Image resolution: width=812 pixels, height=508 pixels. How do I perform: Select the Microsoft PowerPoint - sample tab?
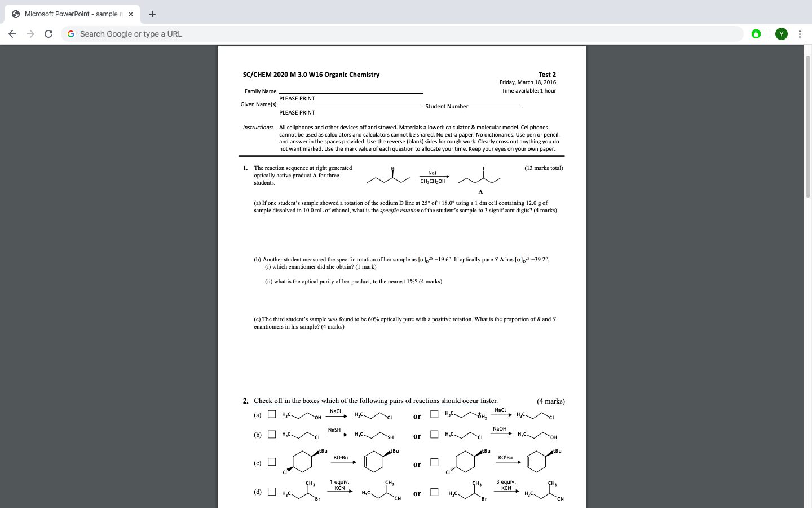click(x=73, y=14)
